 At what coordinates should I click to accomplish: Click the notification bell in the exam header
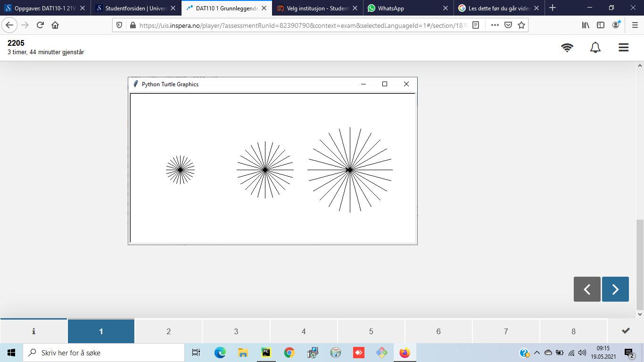(x=595, y=47)
